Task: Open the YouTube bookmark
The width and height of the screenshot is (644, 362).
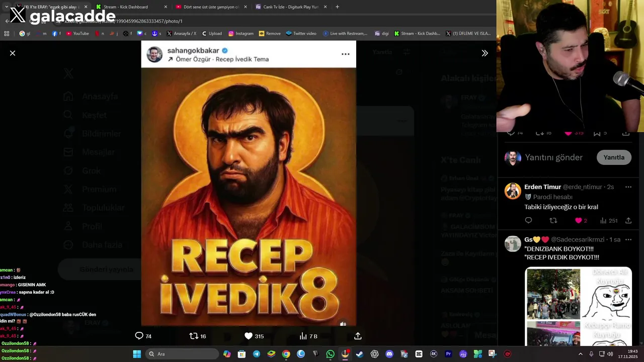Action: 77,34
